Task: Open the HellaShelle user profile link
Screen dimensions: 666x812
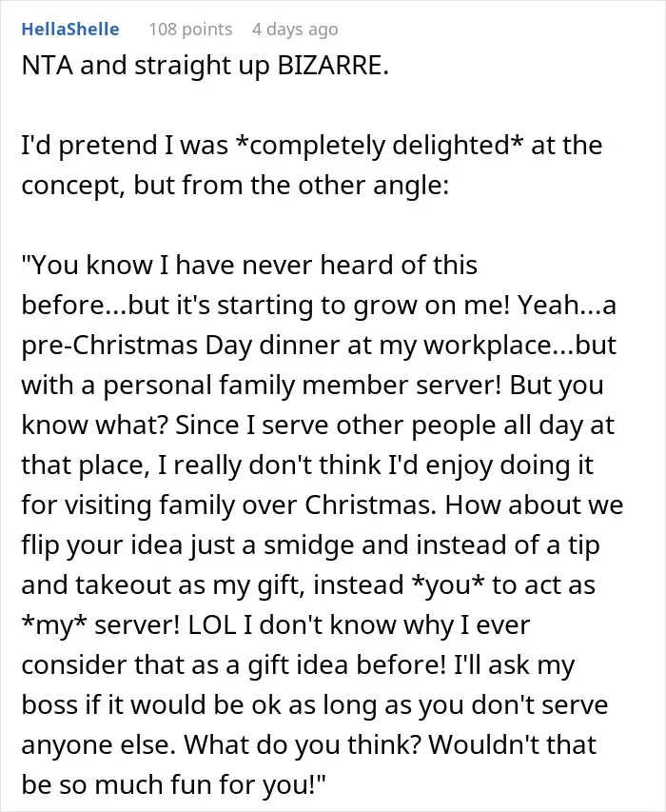Action: 70,29
